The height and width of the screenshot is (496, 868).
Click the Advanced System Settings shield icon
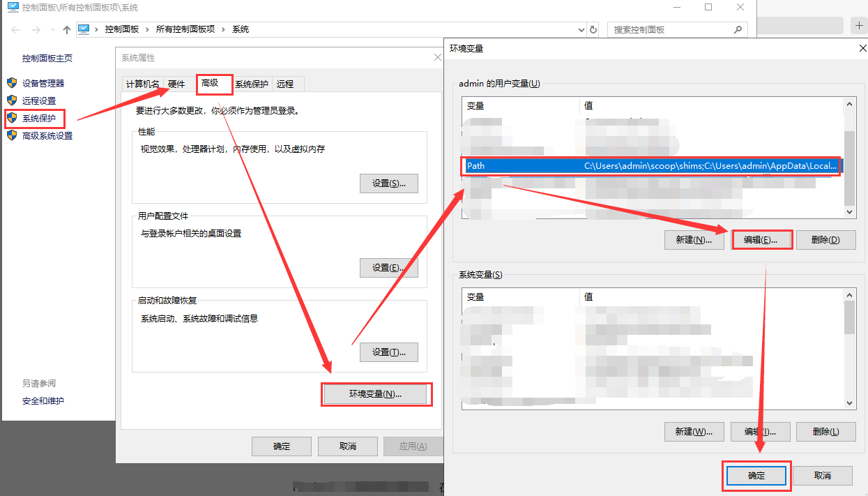coord(12,135)
